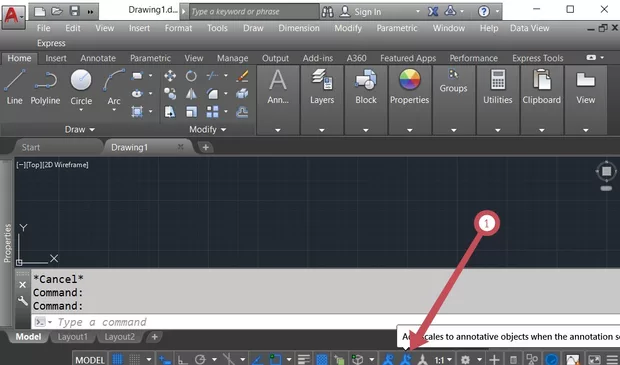This screenshot has width=620, height=365.
Task: Toggle annotation auto-scale button near arrow
Action: (x=406, y=359)
